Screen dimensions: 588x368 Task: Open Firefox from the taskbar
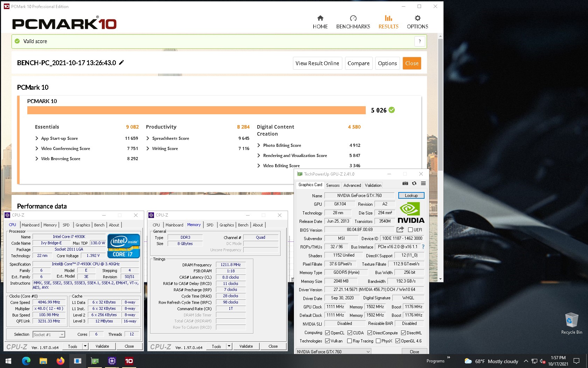pyautogui.click(x=60, y=361)
